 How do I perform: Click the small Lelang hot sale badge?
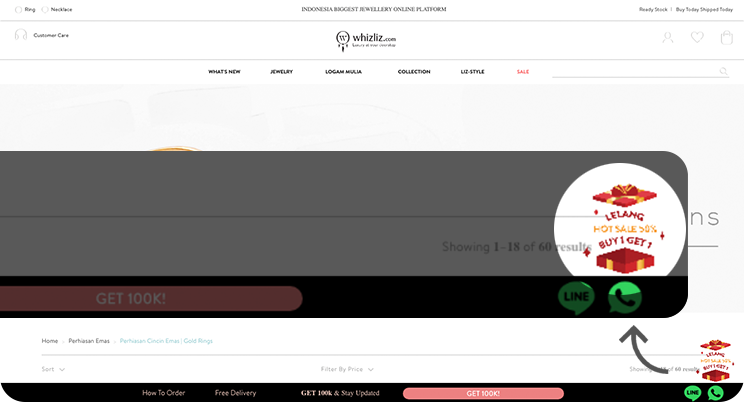(x=716, y=360)
